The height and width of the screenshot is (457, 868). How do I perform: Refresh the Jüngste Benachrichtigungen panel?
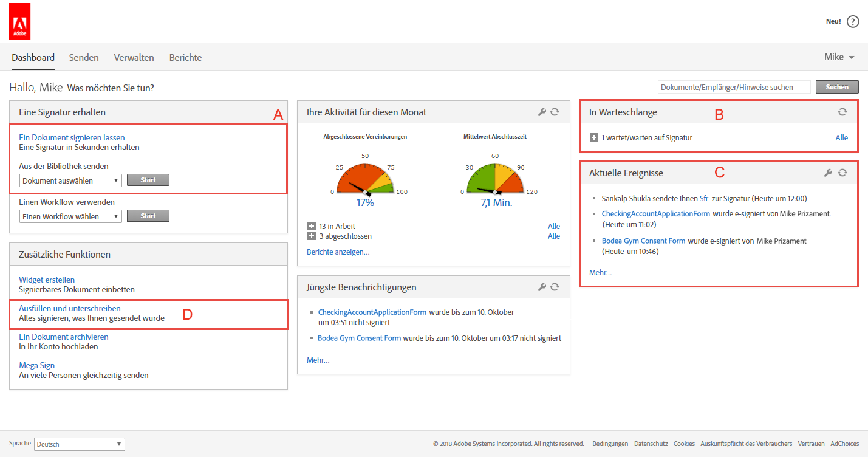click(x=555, y=287)
